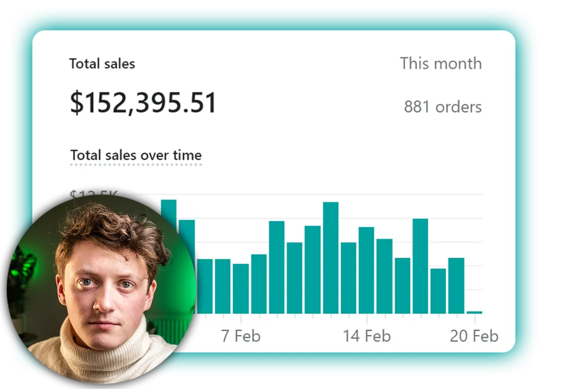Select the bar directly above 7 Feb
588x389 pixels.
[x=241, y=288]
